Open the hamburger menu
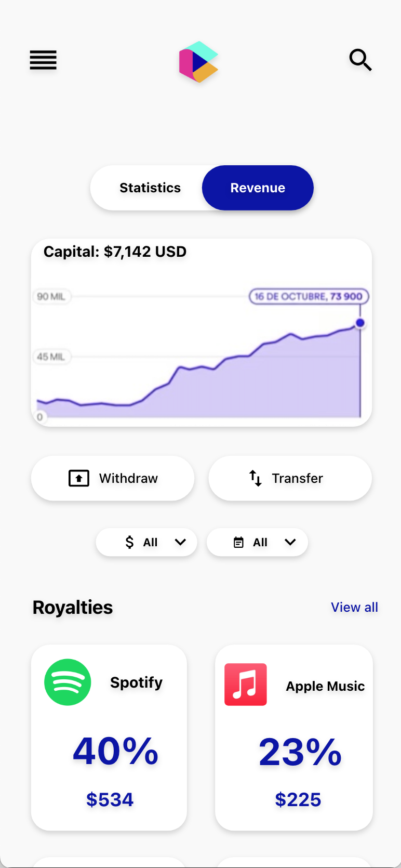This screenshot has width=401, height=868. [43, 60]
